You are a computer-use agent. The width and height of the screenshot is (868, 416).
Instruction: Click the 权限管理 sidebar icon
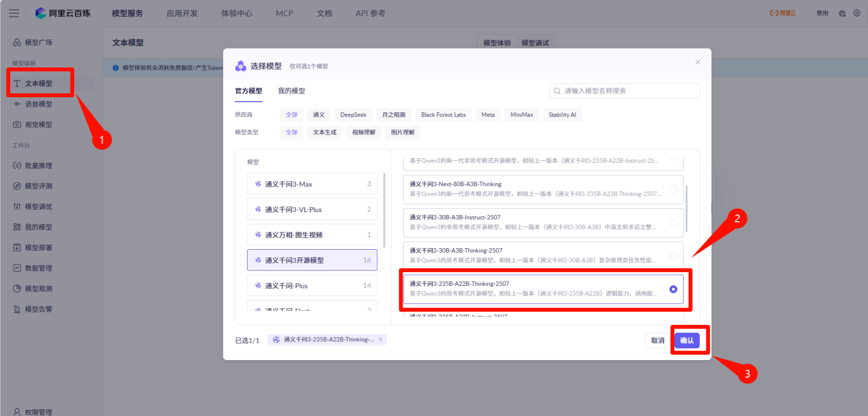17,412
